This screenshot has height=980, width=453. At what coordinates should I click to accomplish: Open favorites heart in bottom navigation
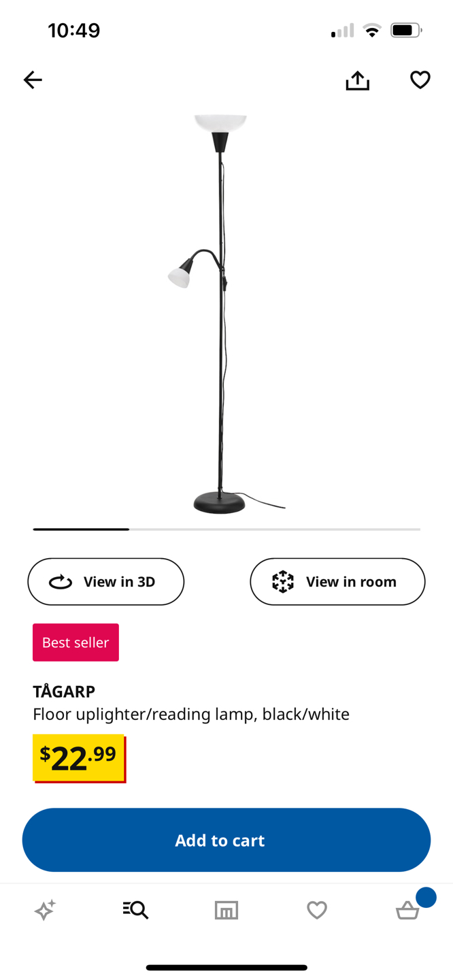click(x=317, y=910)
